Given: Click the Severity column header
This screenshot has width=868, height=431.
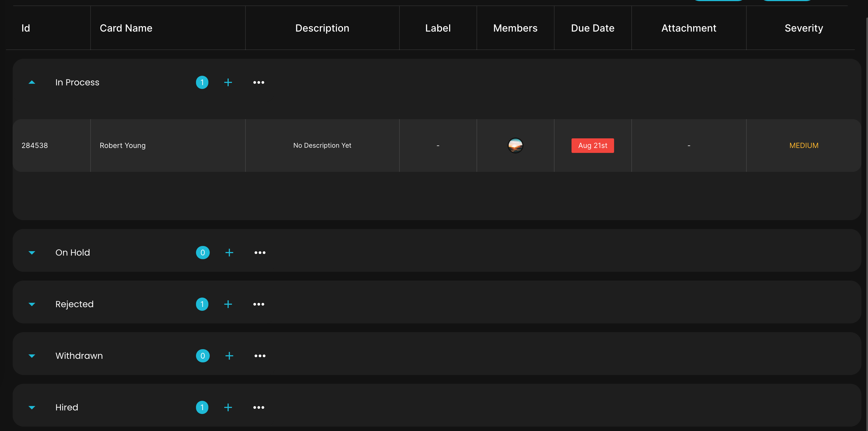Looking at the screenshot, I should tap(804, 28).
